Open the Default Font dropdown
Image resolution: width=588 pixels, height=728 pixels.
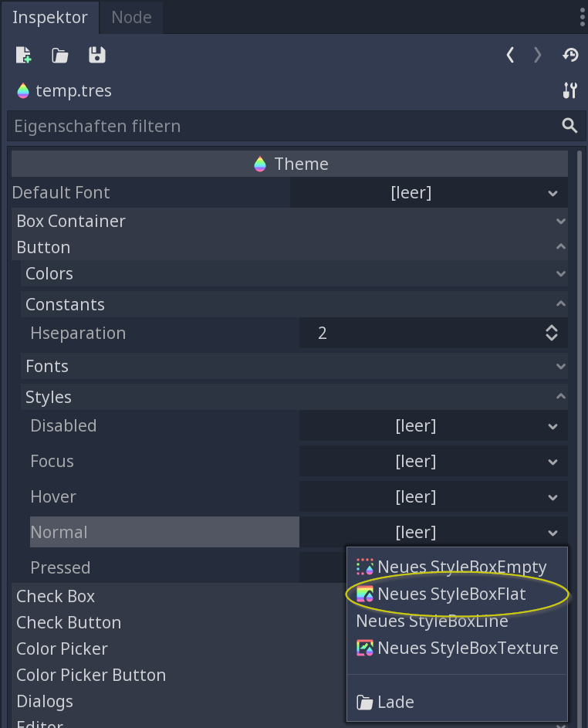429,193
